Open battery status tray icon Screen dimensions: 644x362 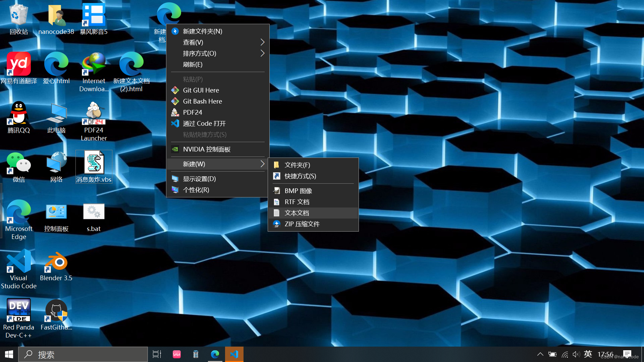[x=552, y=354]
